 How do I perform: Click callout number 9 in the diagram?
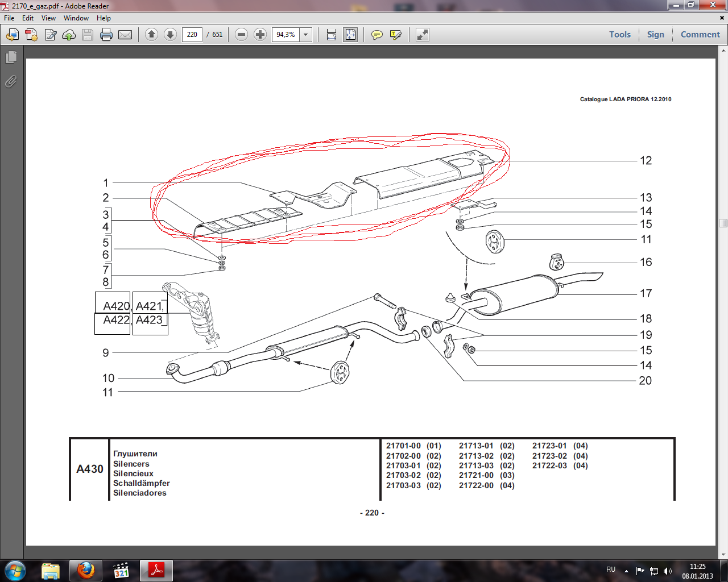(105, 353)
